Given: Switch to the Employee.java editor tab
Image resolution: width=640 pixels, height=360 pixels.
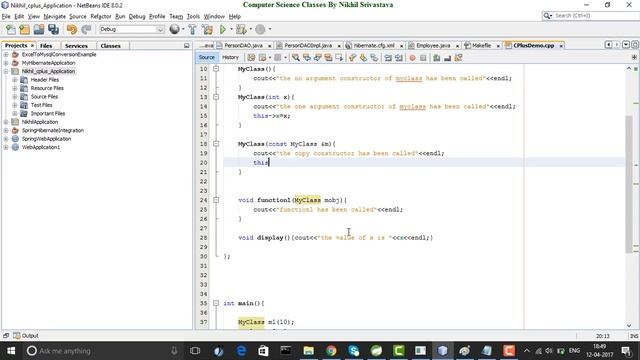Looking at the screenshot, I should [x=433, y=46].
